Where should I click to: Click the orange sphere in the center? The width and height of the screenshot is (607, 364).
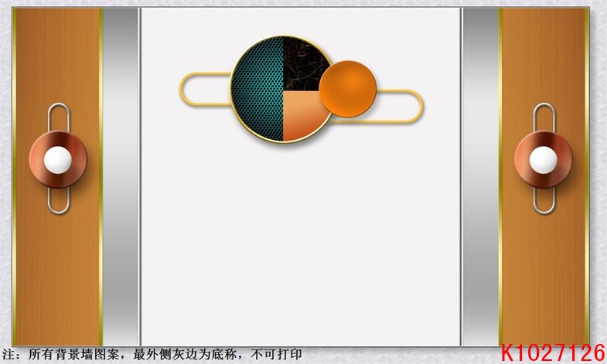(x=348, y=89)
